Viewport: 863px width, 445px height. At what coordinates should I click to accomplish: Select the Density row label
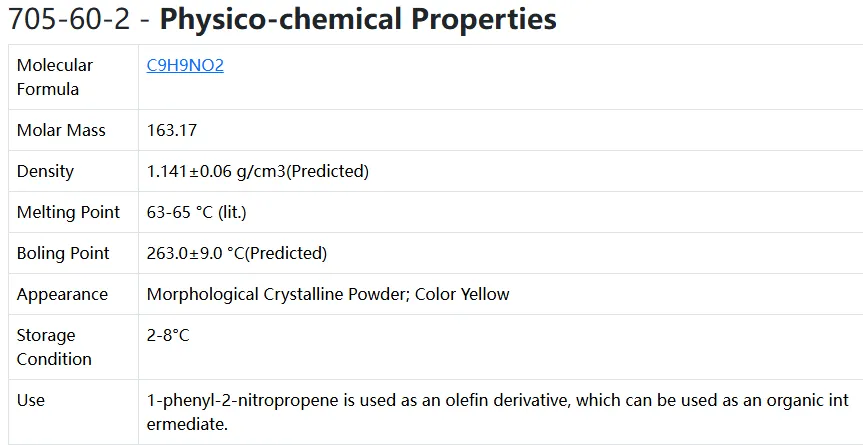[74, 171]
